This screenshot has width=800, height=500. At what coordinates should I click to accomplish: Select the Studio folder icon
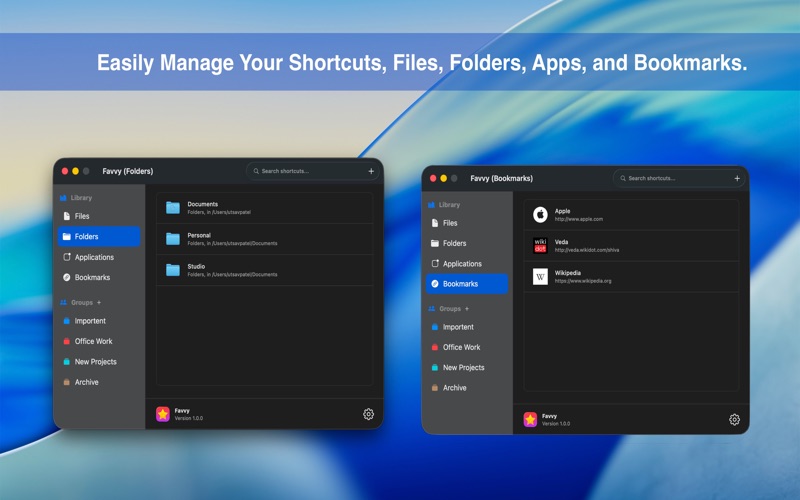(x=173, y=270)
